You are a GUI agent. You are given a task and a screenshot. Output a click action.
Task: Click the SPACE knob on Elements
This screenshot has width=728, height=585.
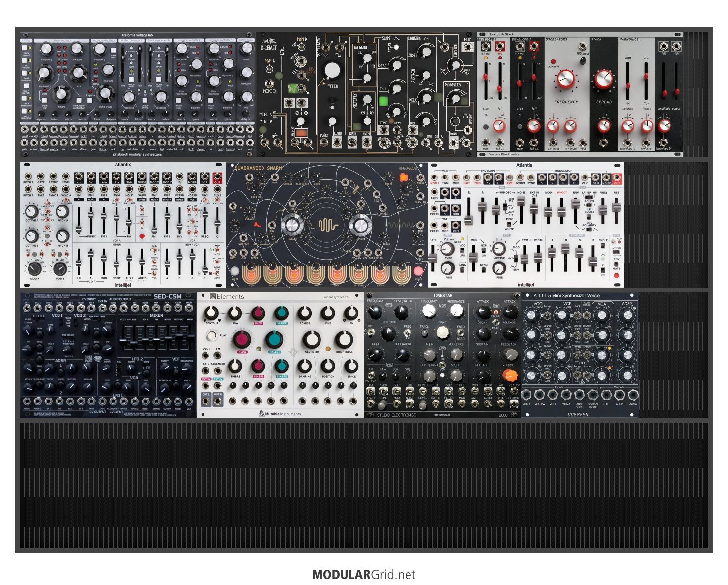pos(351,366)
